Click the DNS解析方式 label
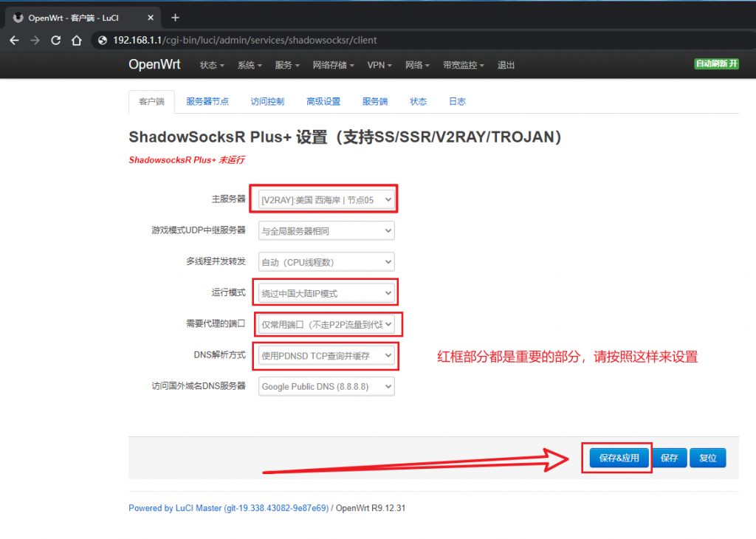The image size is (756, 539). [x=220, y=355]
